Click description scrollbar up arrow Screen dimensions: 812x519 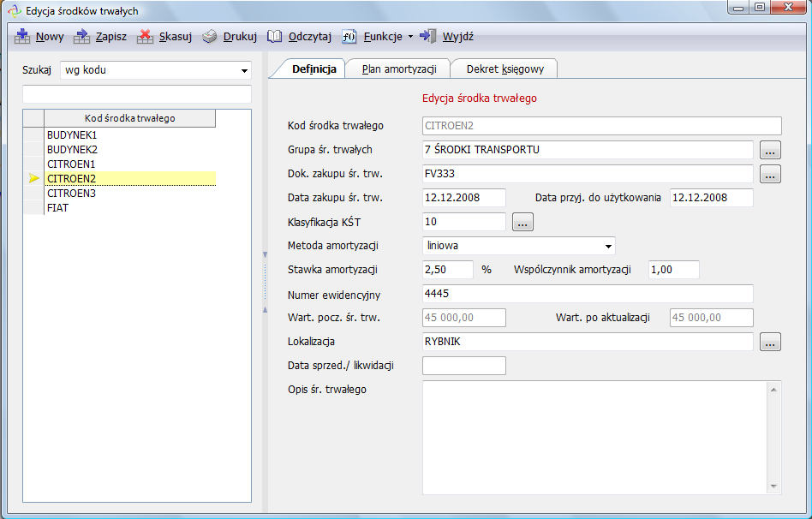point(773,390)
